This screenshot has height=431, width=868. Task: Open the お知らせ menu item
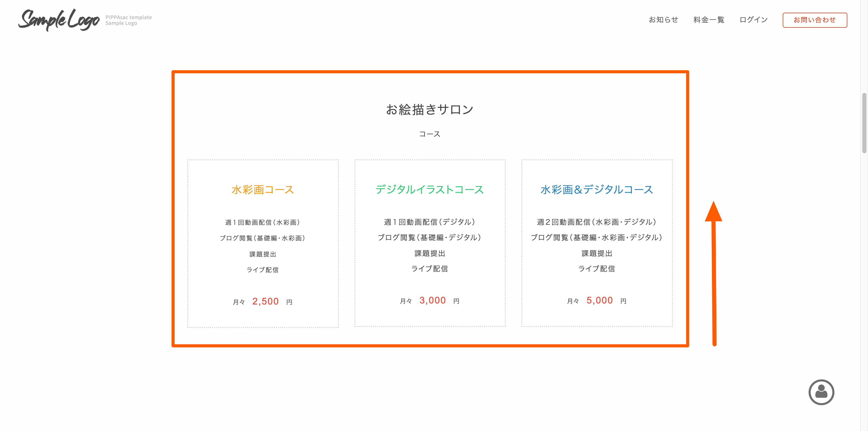[x=663, y=20]
